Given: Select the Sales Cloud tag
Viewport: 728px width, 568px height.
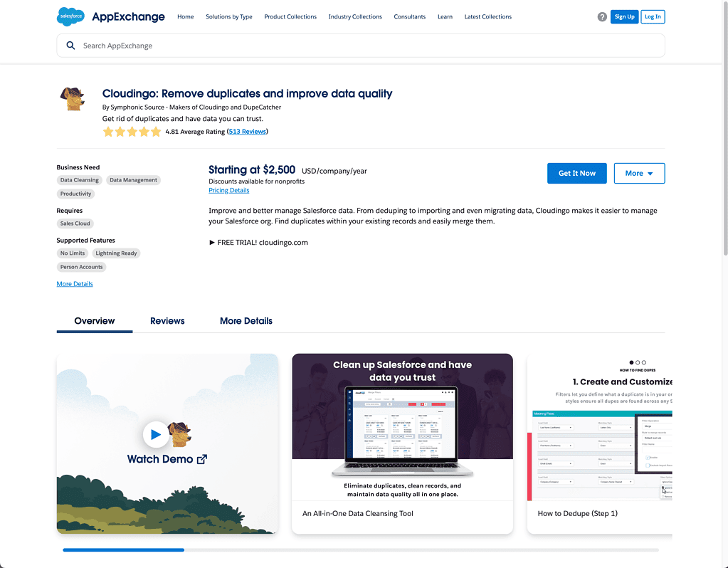Looking at the screenshot, I should coord(75,223).
